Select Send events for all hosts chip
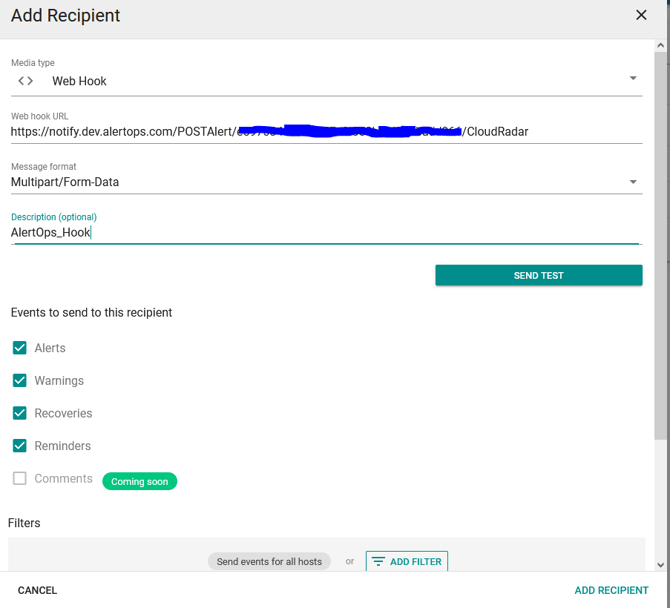The image size is (670, 608). 269,562
